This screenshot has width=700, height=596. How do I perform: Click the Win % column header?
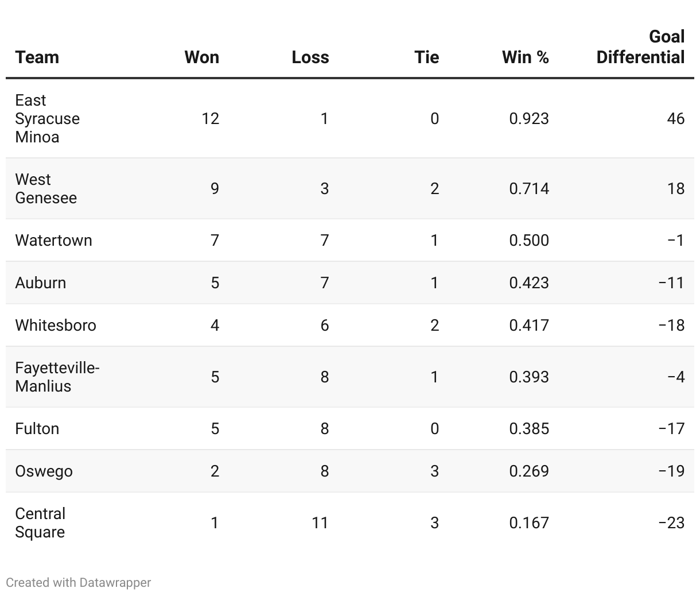coord(525,57)
